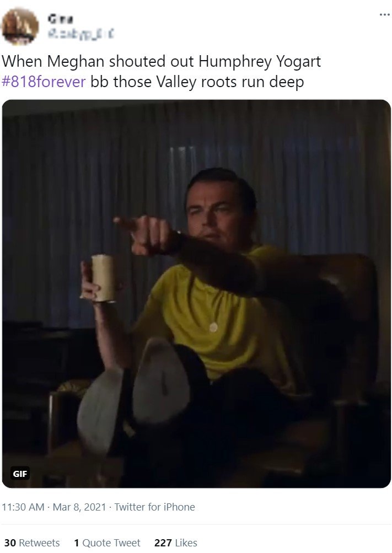The height and width of the screenshot is (553, 392).
Task: Open the tweet author's profile picture
Action: click(20, 26)
